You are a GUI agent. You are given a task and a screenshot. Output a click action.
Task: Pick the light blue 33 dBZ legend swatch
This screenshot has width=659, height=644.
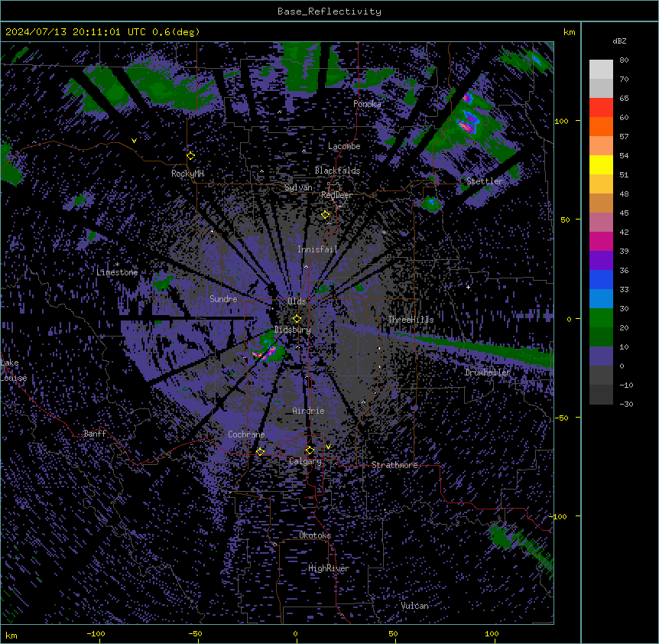point(601,299)
